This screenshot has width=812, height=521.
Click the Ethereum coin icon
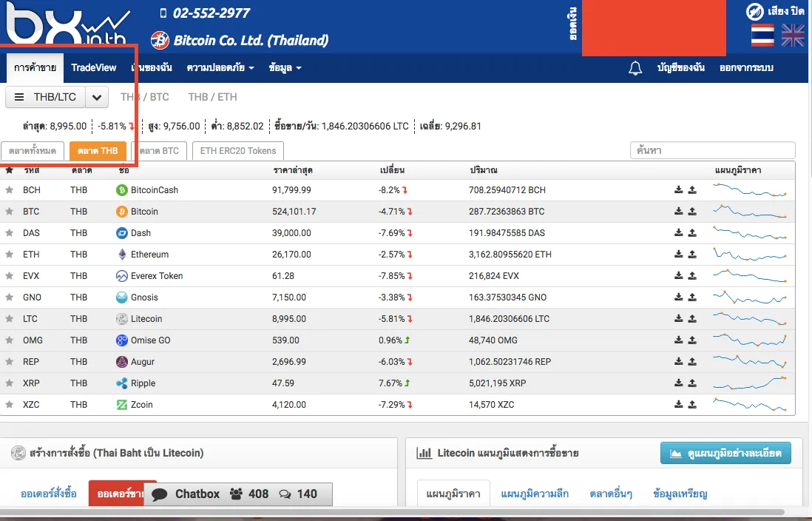click(x=122, y=255)
